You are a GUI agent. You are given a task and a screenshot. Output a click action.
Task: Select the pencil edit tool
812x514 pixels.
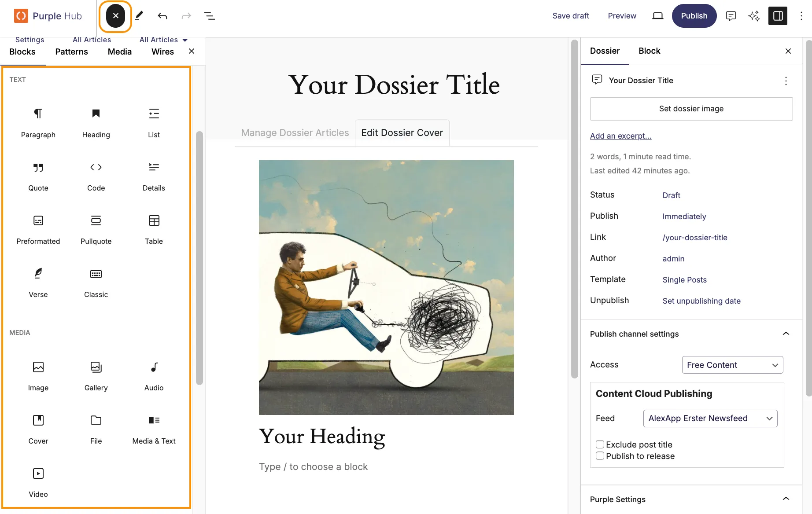click(139, 16)
